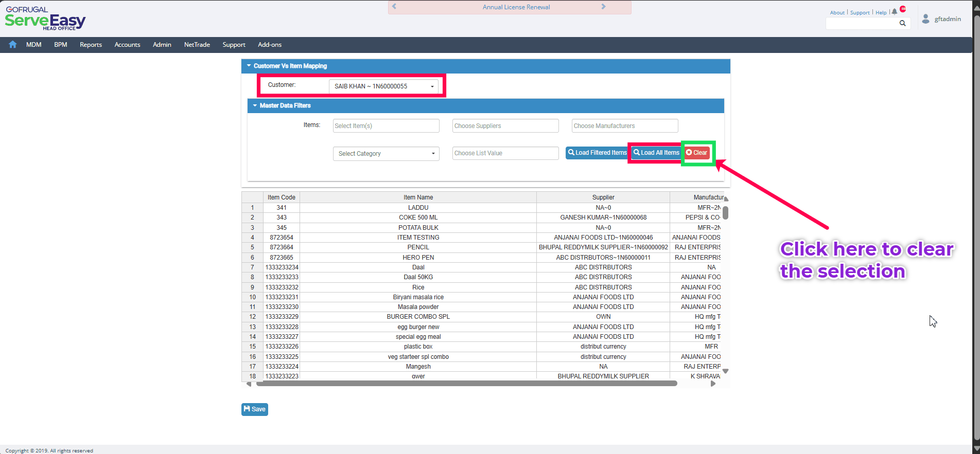Select the Biryani masala rice item
Screen dimensions: 980x454
click(418, 297)
